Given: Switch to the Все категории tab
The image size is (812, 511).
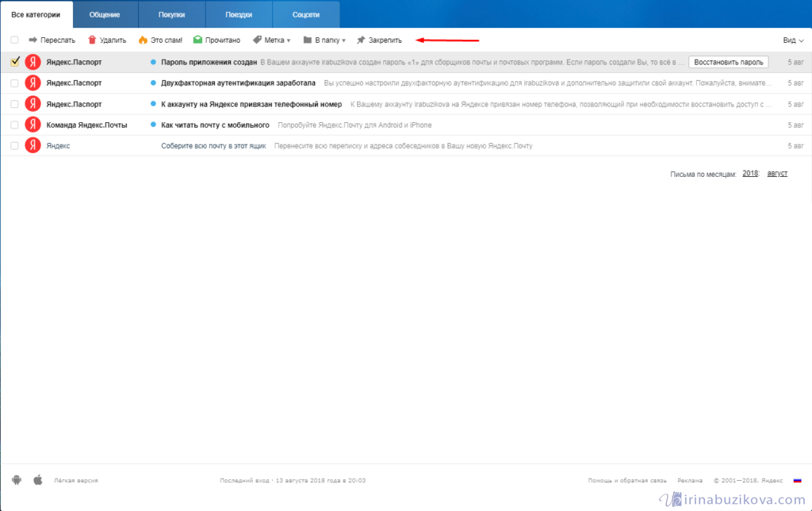Looking at the screenshot, I should (x=36, y=14).
